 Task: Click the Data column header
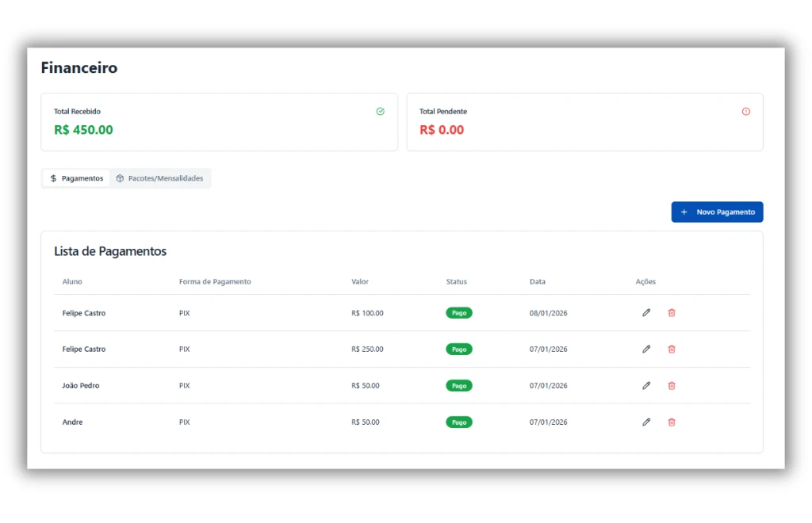[538, 282]
